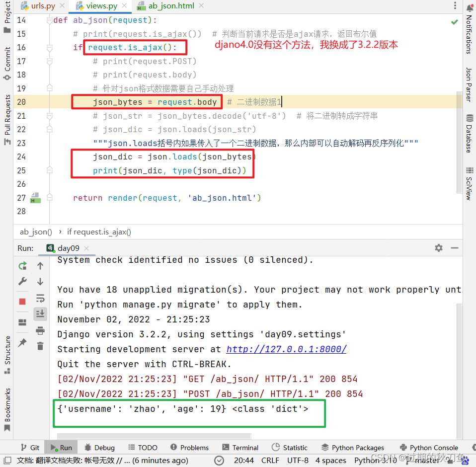Toggle scroll-to-end in the run console

click(40, 313)
